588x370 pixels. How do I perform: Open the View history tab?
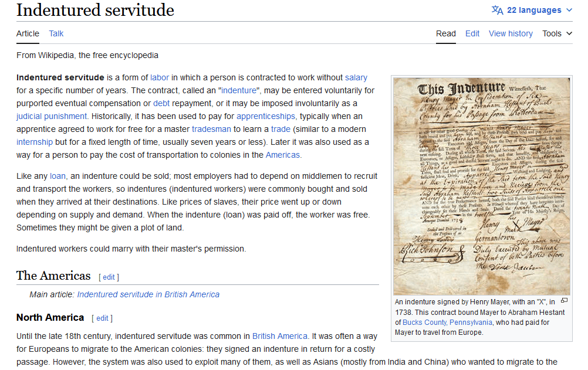pos(511,33)
